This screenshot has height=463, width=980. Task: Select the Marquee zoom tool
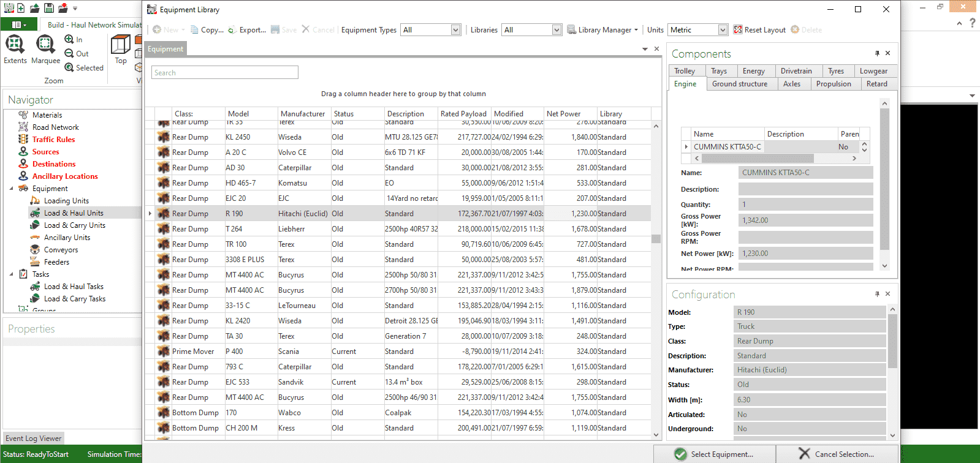45,45
